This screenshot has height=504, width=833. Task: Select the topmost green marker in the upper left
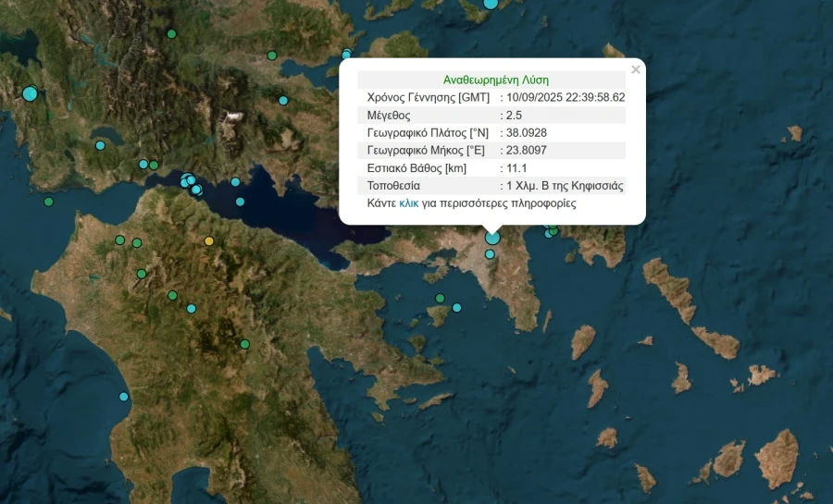(x=171, y=34)
